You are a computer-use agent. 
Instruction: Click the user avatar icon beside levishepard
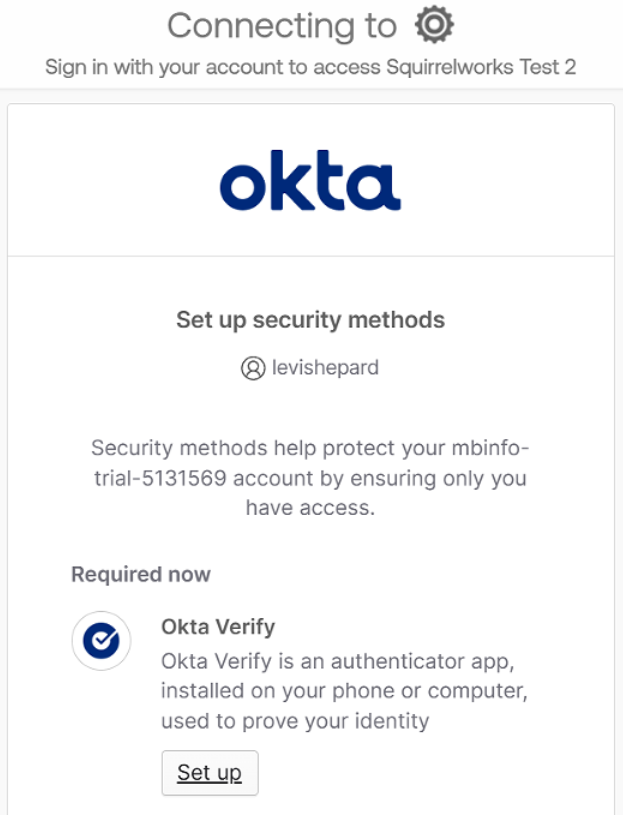(x=253, y=368)
